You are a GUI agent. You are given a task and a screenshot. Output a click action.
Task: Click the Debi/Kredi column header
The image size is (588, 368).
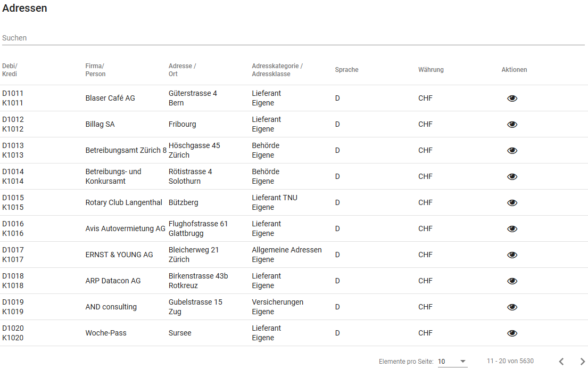pyautogui.click(x=10, y=70)
